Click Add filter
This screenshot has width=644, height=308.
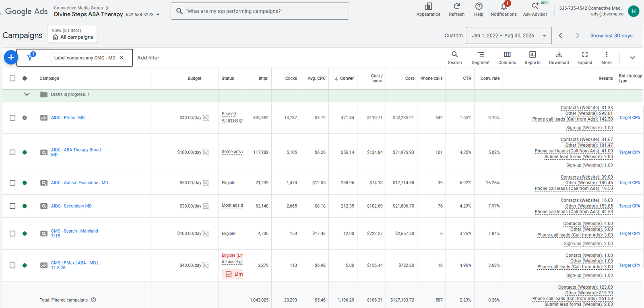point(148,58)
